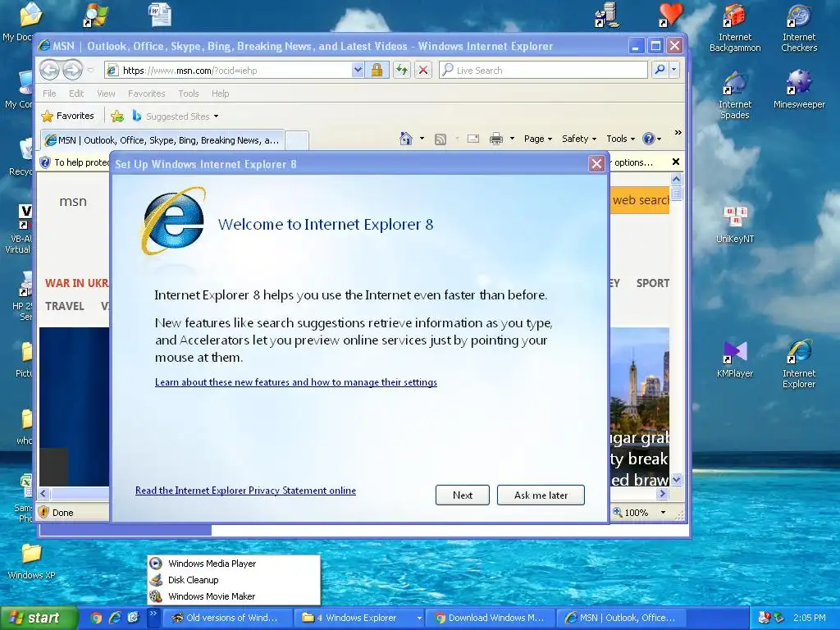The image size is (840, 630).
Task: Open Learn about these new features link
Action: click(x=295, y=382)
